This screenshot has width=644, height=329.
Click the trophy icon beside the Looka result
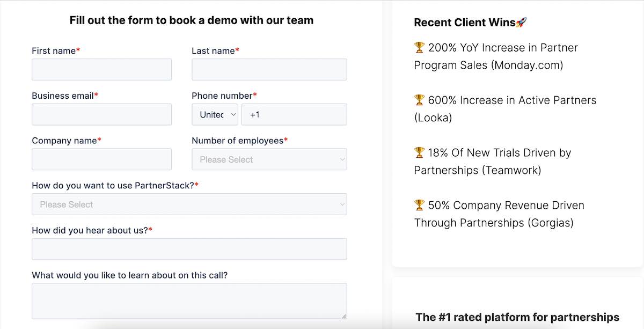[419, 100]
